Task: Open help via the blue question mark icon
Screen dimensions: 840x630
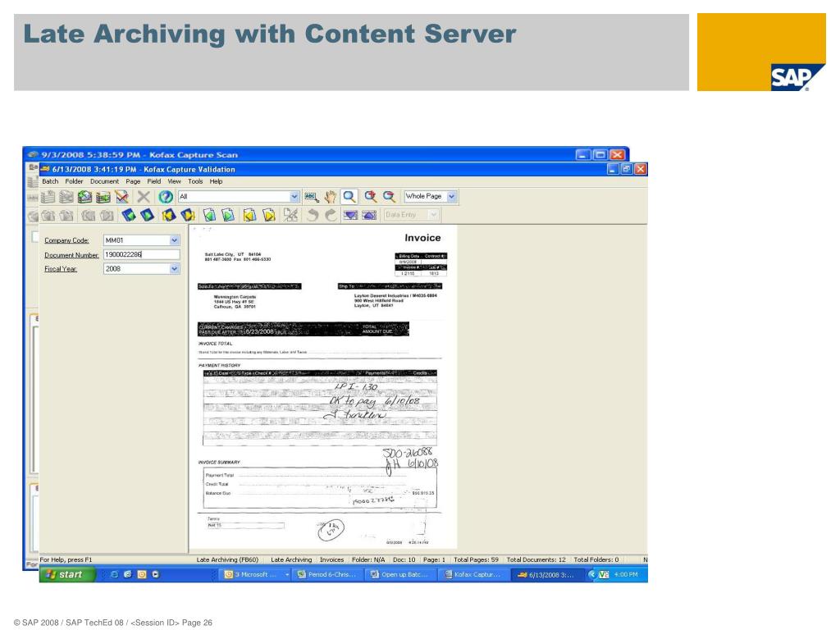Action: click(x=166, y=197)
